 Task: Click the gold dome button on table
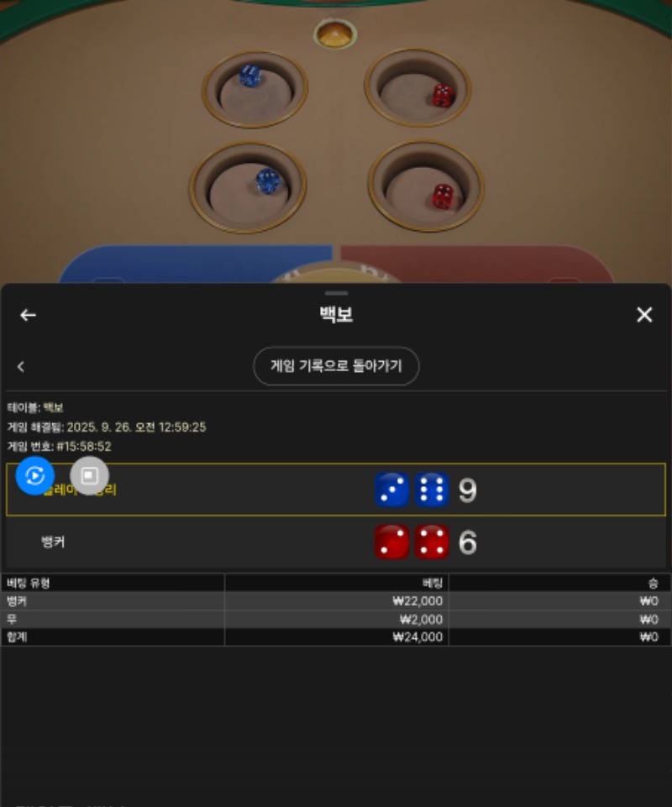coord(335,34)
